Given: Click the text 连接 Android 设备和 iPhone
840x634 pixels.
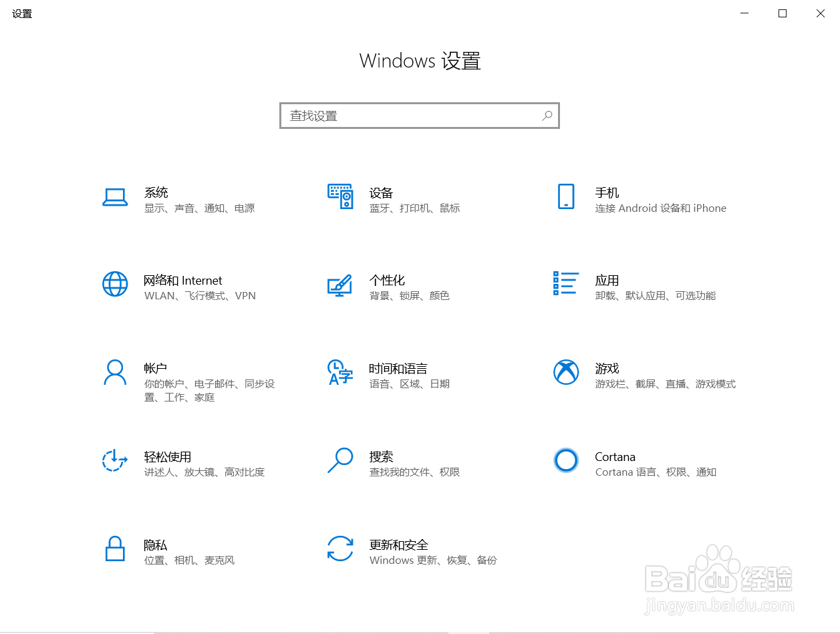Looking at the screenshot, I should [660, 208].
